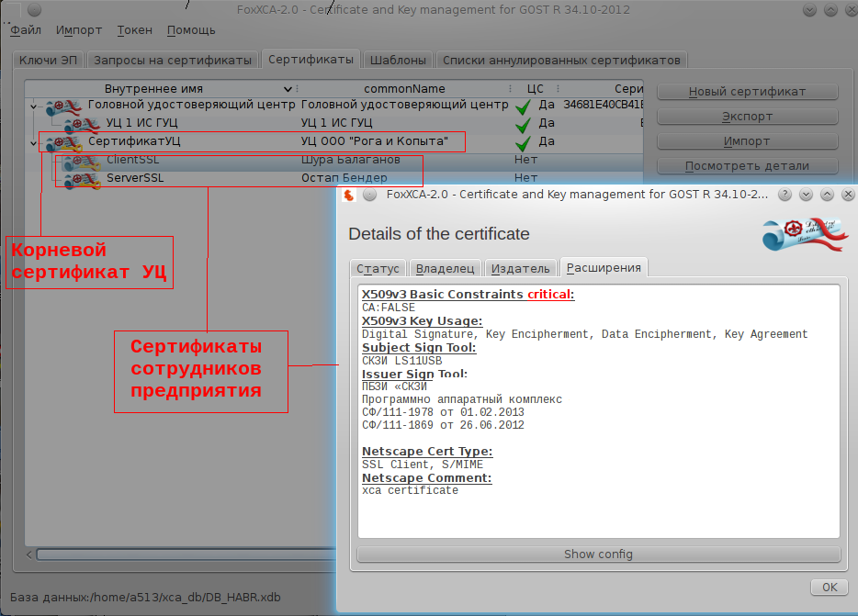Click the Импорт button on right panel
Viewport: 858px width, 616px height.
click(747, 141)
